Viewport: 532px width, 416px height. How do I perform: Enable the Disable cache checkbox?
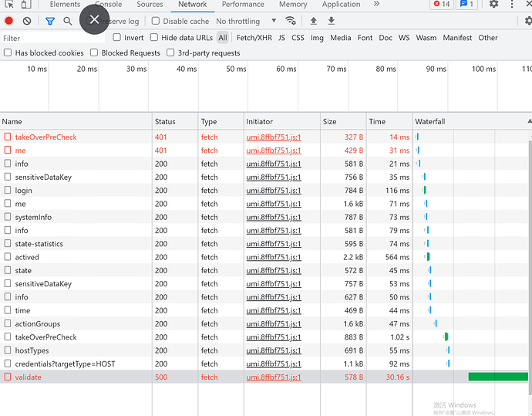pos(156,21)
